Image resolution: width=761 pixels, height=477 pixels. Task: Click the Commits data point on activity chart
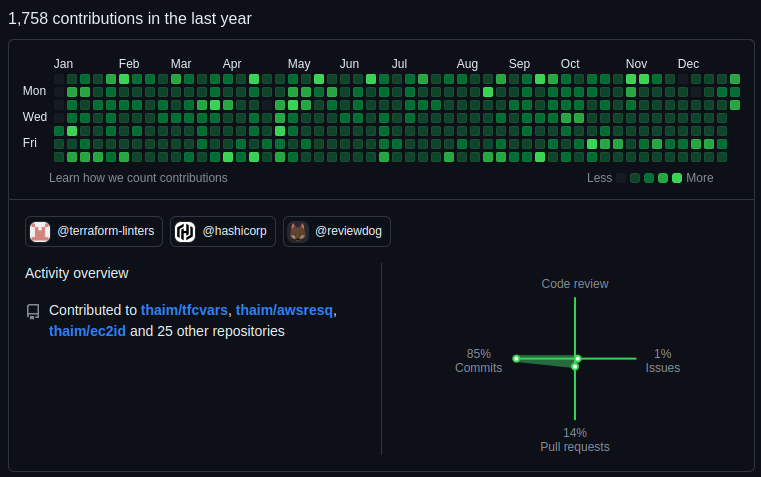point(516,359)
